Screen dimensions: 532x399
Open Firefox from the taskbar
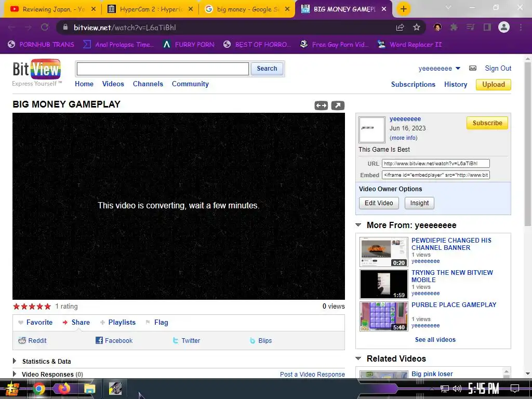pos(64,389)
